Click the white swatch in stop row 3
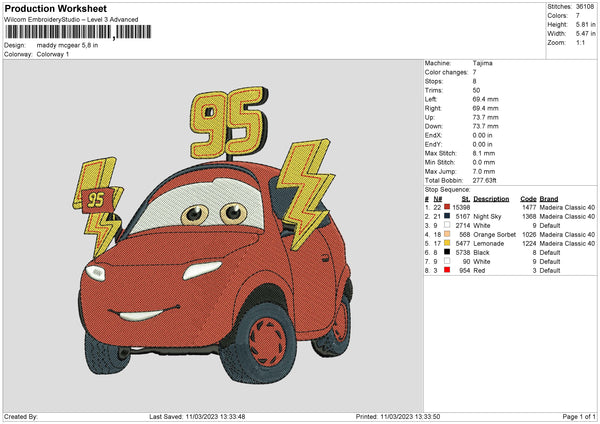 click(x=447, y=225)
